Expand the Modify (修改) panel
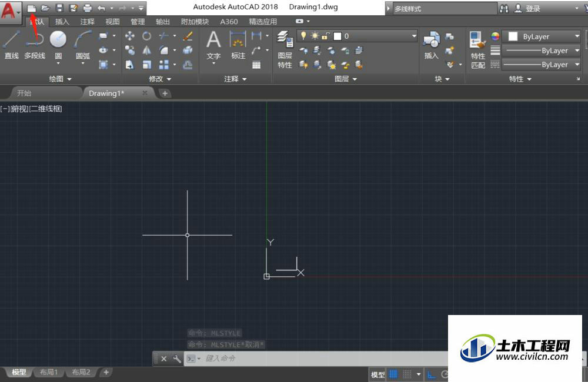The image size is (588, 382). [x=160, y=79]
